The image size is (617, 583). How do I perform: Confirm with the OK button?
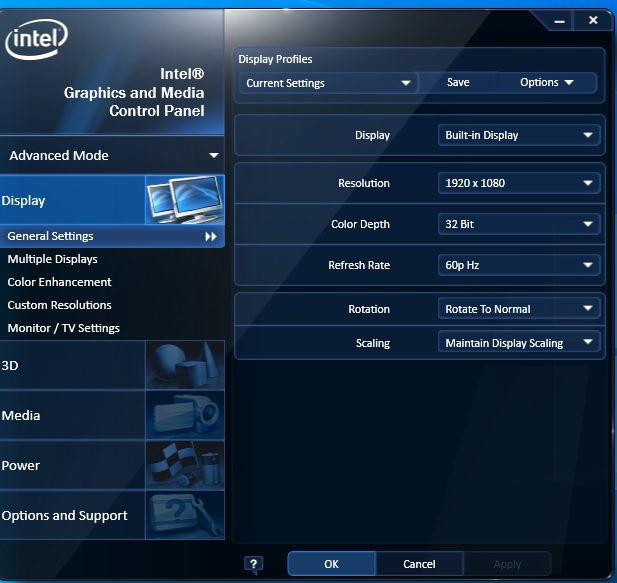331,564
